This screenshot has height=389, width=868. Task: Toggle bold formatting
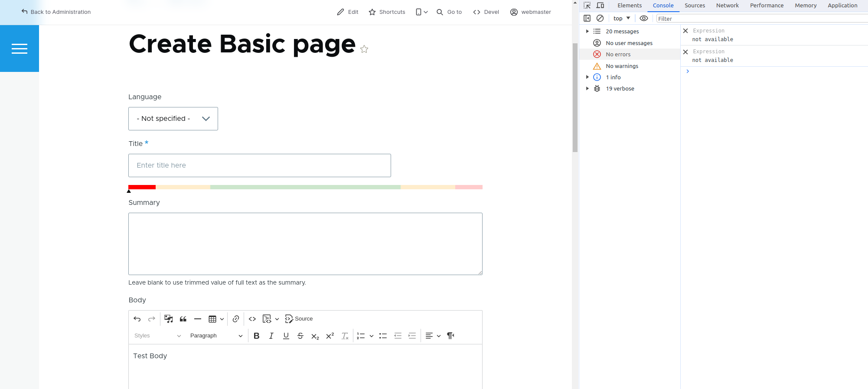pyautogui.click(x=257, y=336)
